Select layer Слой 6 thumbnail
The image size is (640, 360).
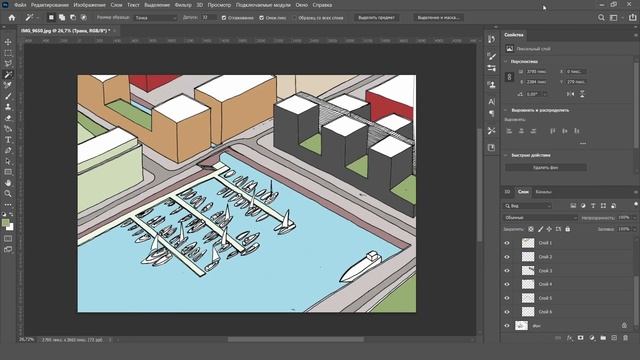click(528, 311)
